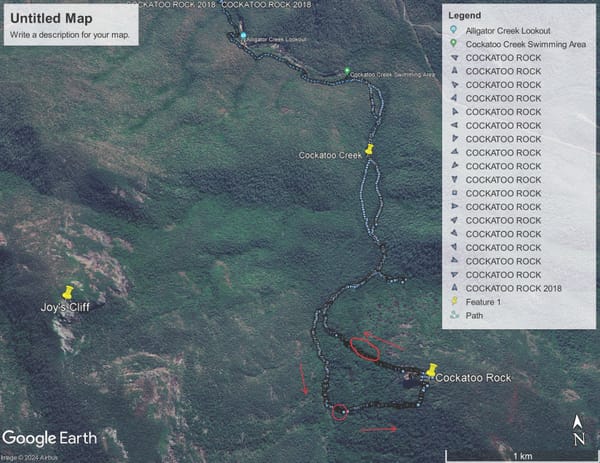The width and height of the screenshot is (600, 463).
Task: Click the Cockatoo Rock yellow pushpin
Action: [432, 370]
